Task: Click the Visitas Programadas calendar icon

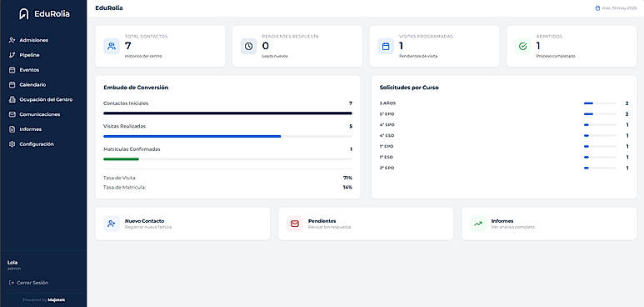Action: [x=386, y=47]
